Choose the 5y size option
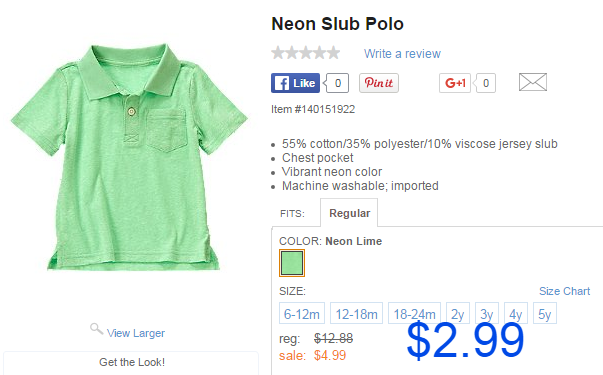Viewport: 603px width, 375px height. click(x=545, y=313)
